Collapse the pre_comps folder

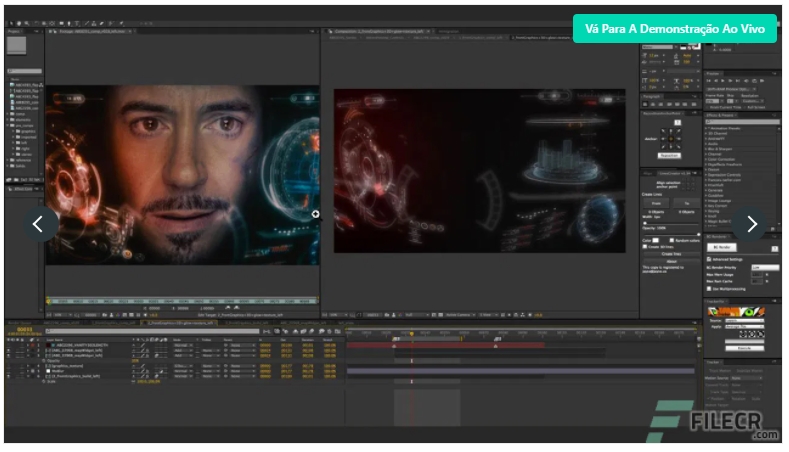[x=8, y=125]
